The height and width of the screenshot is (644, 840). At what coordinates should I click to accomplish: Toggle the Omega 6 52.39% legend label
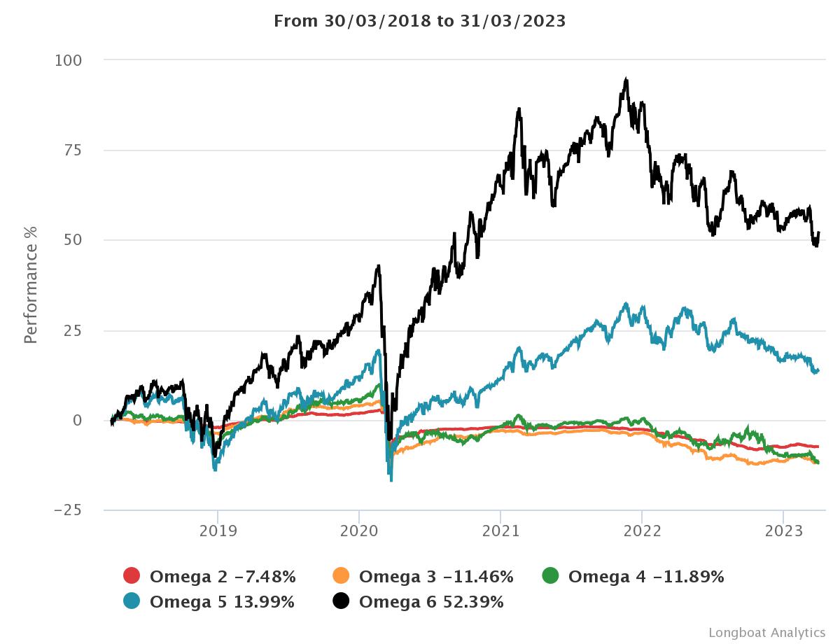[x=431, y=602]
